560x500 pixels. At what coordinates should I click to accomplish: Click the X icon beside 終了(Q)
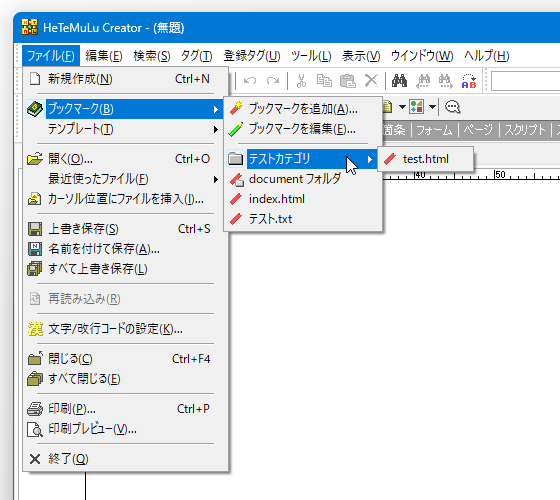pyautogui.click(x=35, y=459)
